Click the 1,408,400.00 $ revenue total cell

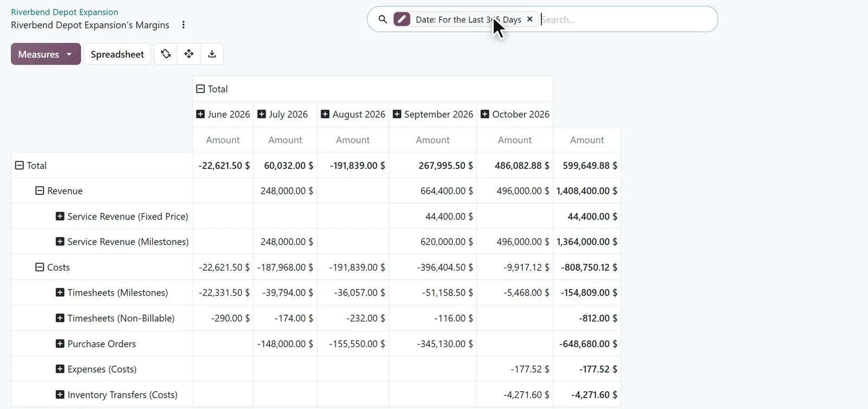(587, 191)
